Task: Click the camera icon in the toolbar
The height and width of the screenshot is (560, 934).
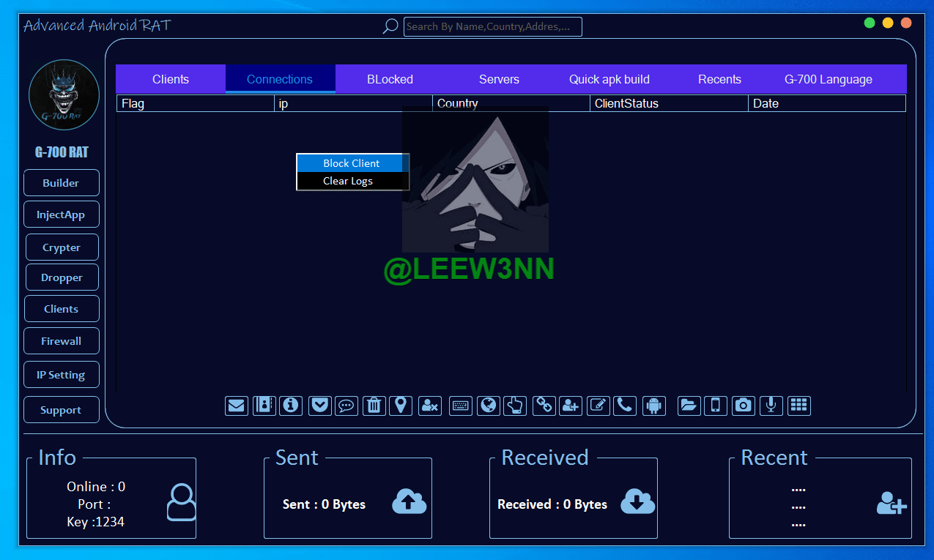Action: [x=744, y=406]
